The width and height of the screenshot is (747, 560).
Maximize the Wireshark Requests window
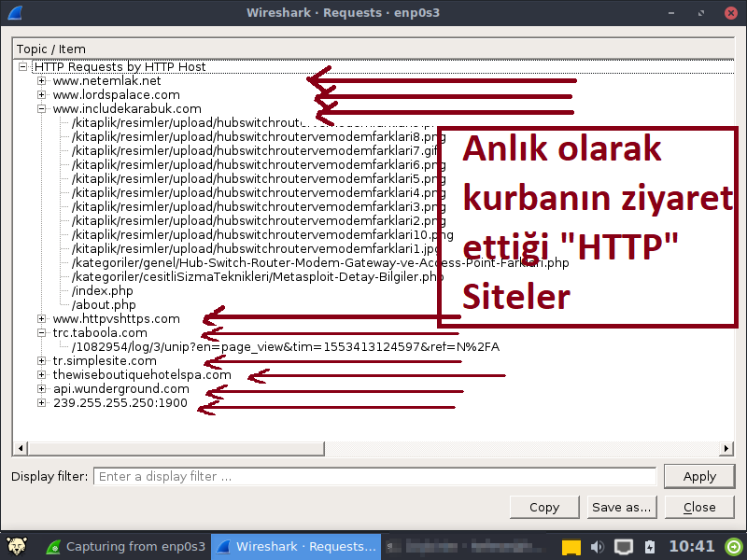701,13
